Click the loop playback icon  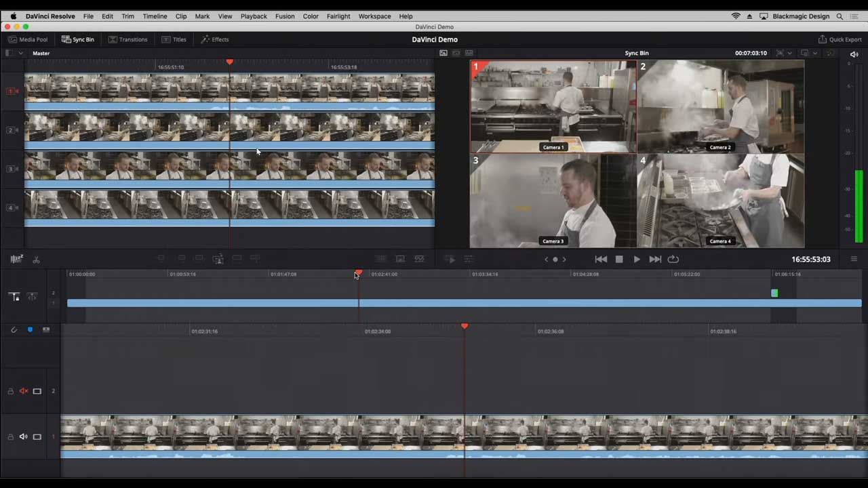tap(673, 259)
